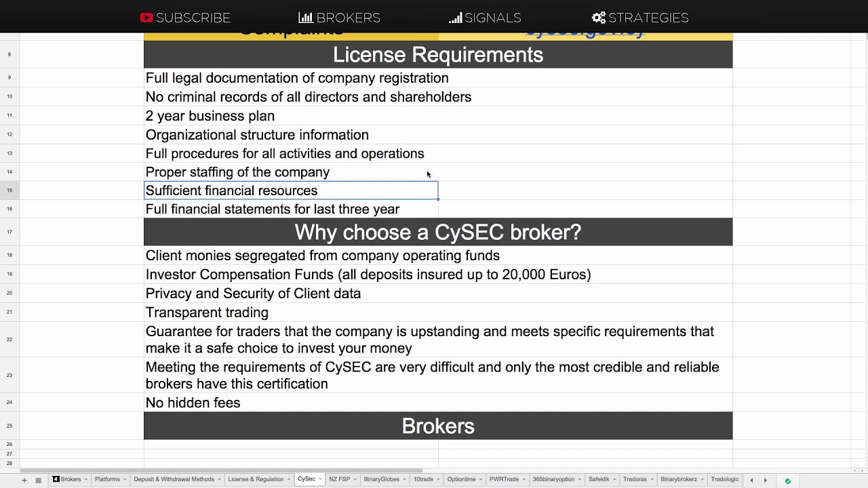Open BinaryGlobes tab dropdown arrow

point(404,480)
